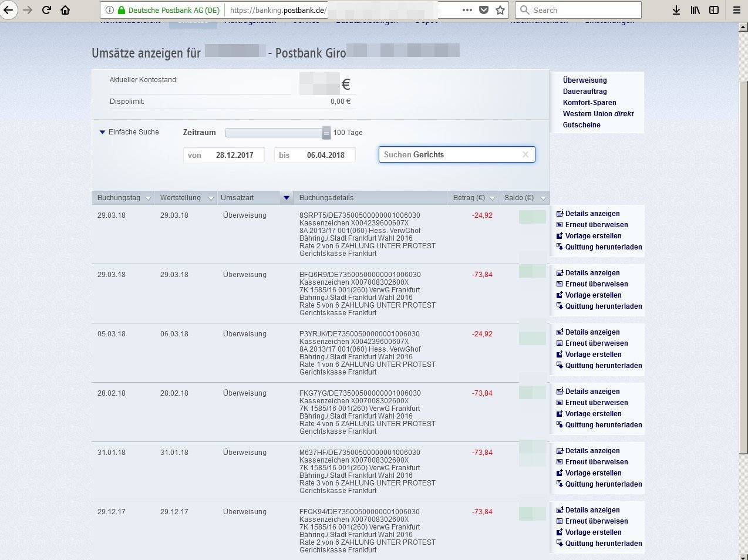
Task: Download the receipt for FFGK94 transaction
Action: pyautogui.click(x=599, y=544)
